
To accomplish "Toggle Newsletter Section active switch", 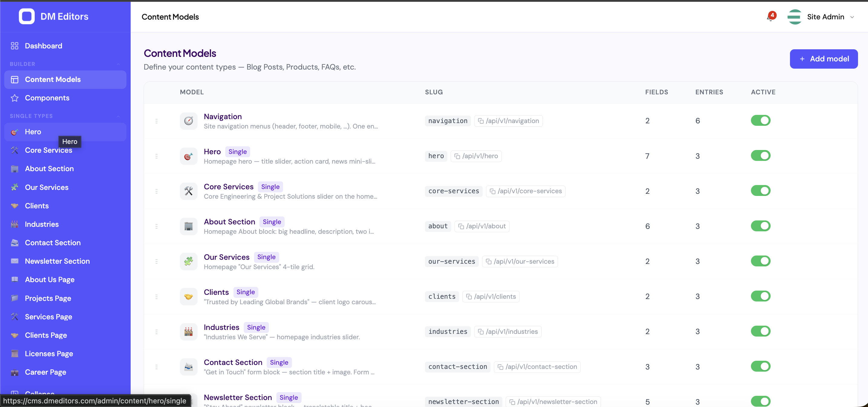I will (x=761, y=401).
